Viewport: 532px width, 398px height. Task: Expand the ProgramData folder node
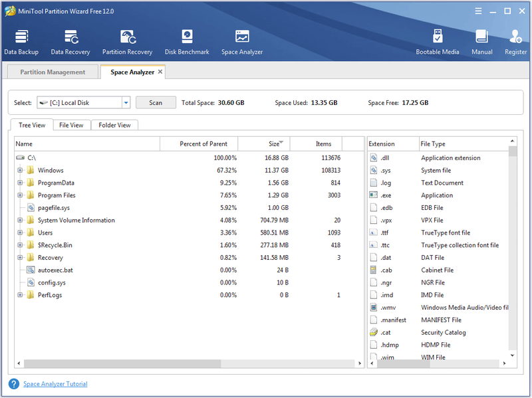[20, 183]
